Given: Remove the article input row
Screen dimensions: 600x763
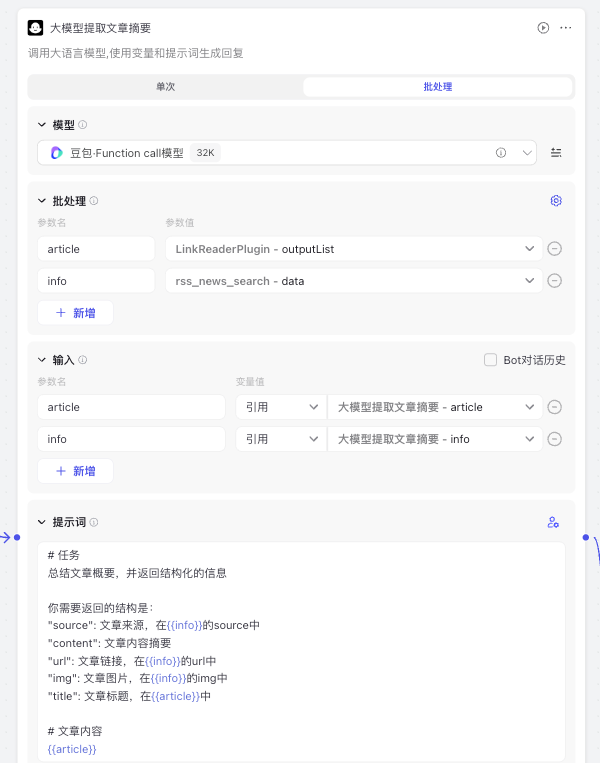Looking at the screenshot, I should [x=554, y=407].
